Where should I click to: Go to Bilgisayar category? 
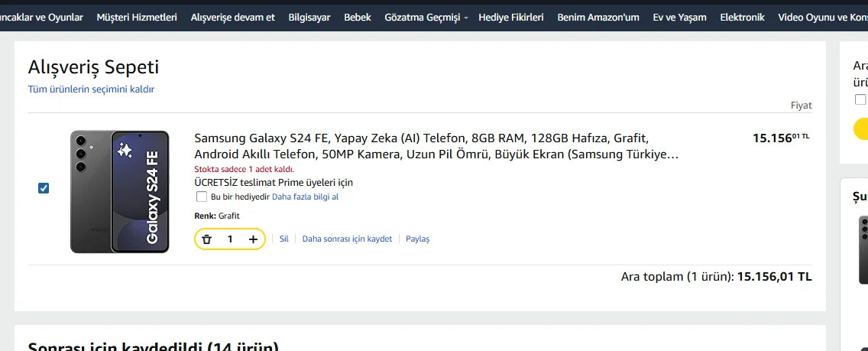[x=309, y=17]
